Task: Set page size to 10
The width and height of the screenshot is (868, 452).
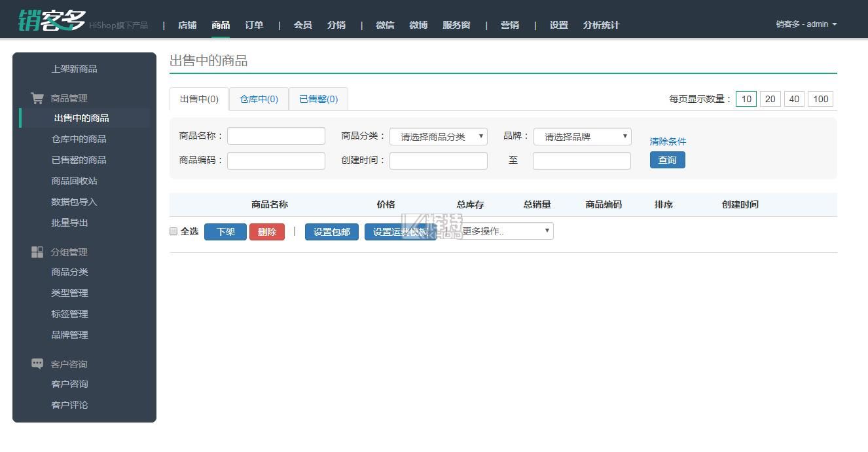Action: coord(746,99)
